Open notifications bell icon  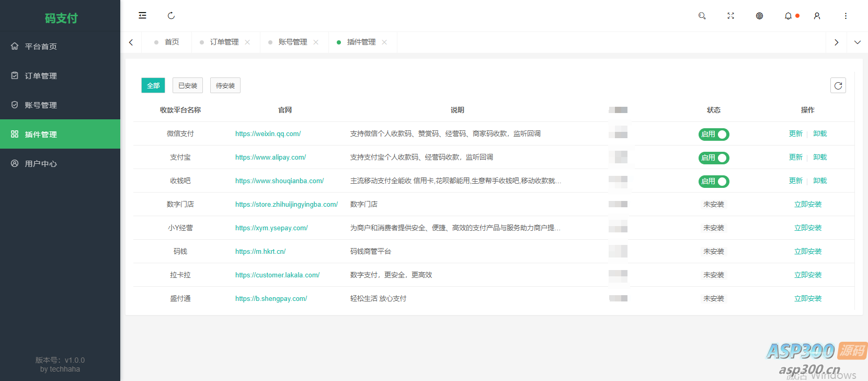pyautogui.click(x=788, y=16)
